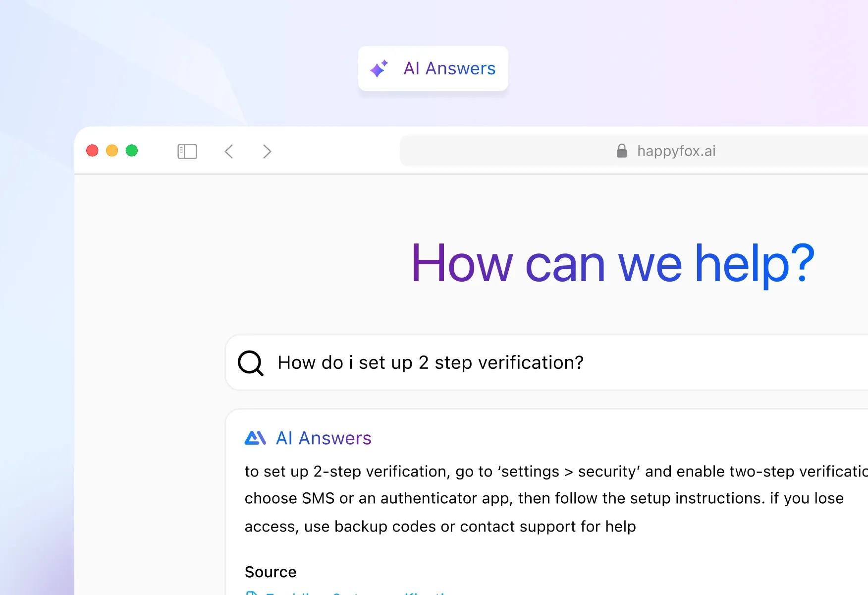The image size is (868, 595).
Task: Click into the 2 step verification search field
Action: point(431,363)
